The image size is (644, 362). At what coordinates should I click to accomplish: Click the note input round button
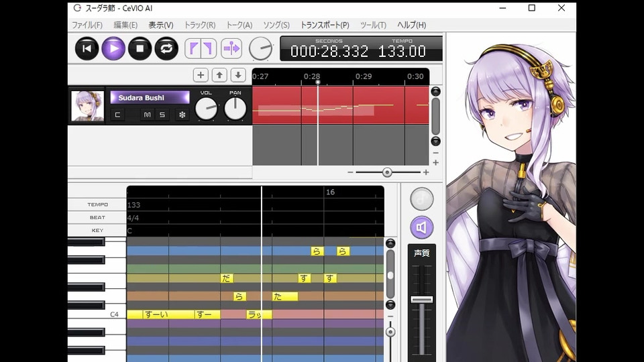tap(422, 199)
